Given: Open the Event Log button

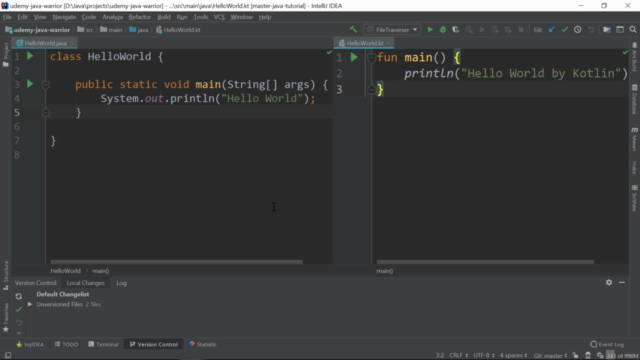Looking at the screenshot, I should pos(607,344).
